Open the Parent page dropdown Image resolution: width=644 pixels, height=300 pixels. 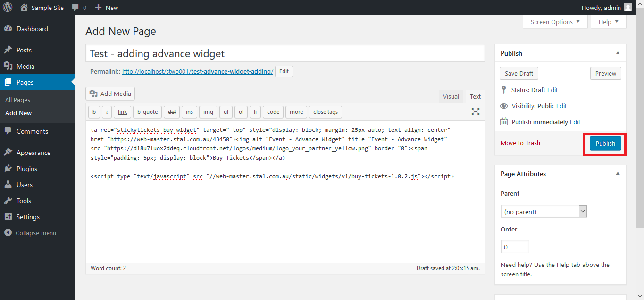tap(544, 211)
